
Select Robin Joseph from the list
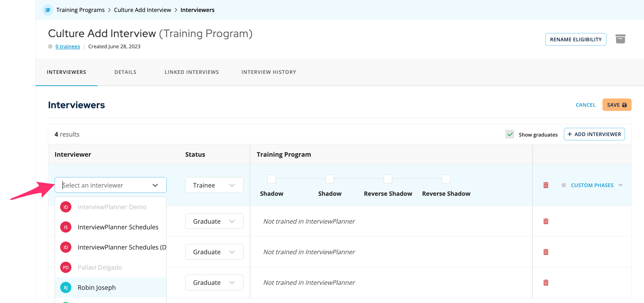(x=111, y=288)
